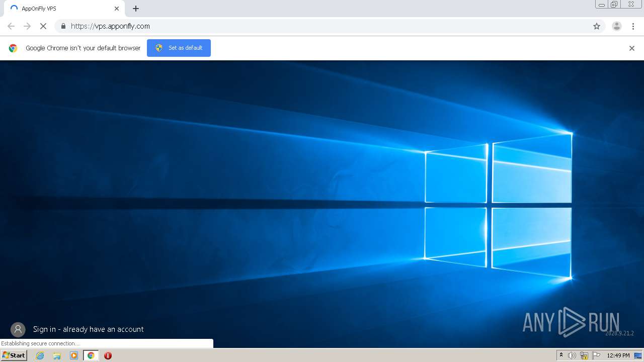Close the AppOnFly VPS tab

click(x=117, y=9)
